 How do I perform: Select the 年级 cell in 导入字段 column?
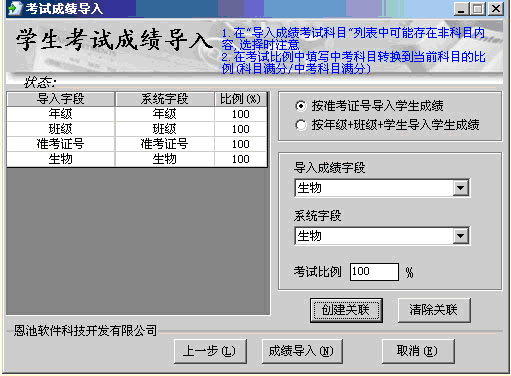[61, 114]
